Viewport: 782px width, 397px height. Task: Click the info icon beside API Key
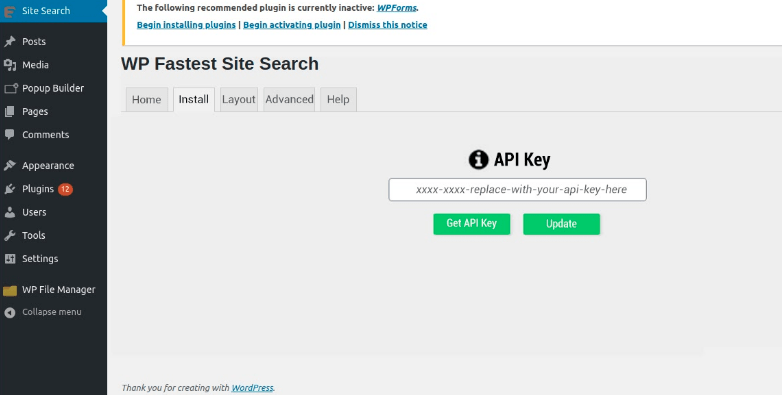478,160
